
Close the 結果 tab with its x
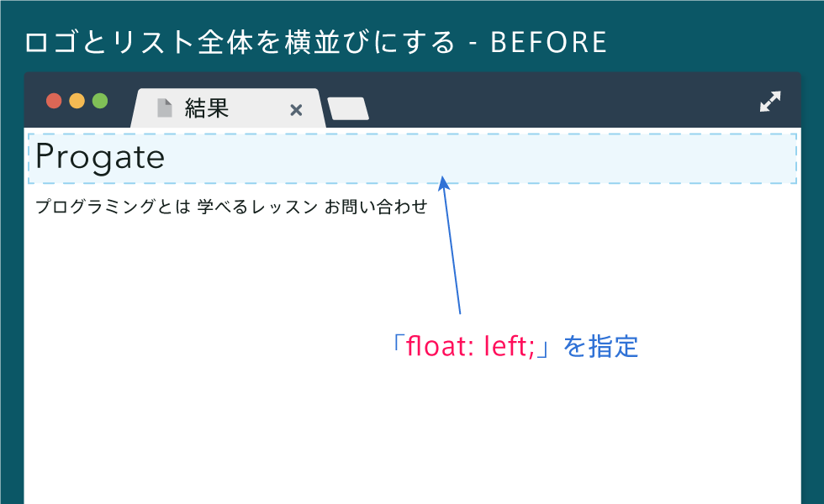[296, 110]
